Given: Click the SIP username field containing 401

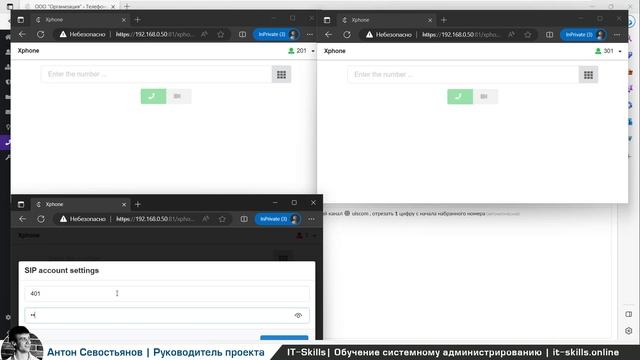Looking at the screenshot, I should point(167,293).
